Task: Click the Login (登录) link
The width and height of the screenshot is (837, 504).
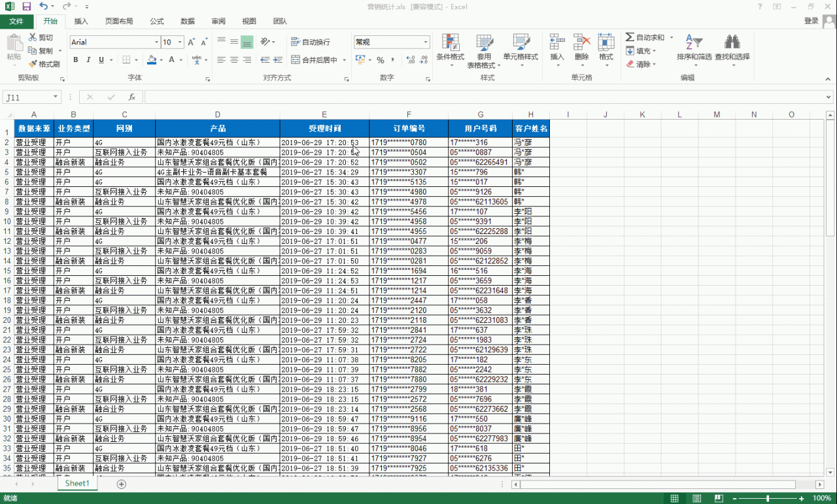Action: pyautogui.click(x=811, y=21)
